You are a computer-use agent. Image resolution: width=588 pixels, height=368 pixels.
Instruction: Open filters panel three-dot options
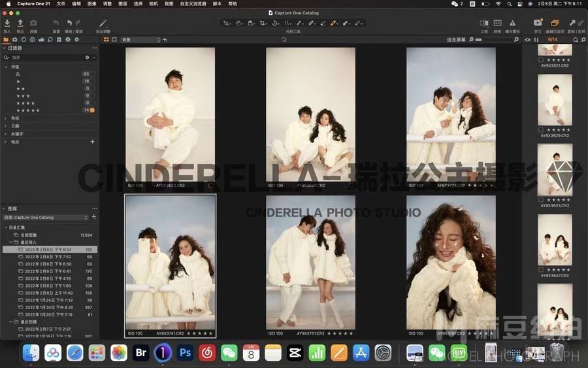click(x=95, y=48)
